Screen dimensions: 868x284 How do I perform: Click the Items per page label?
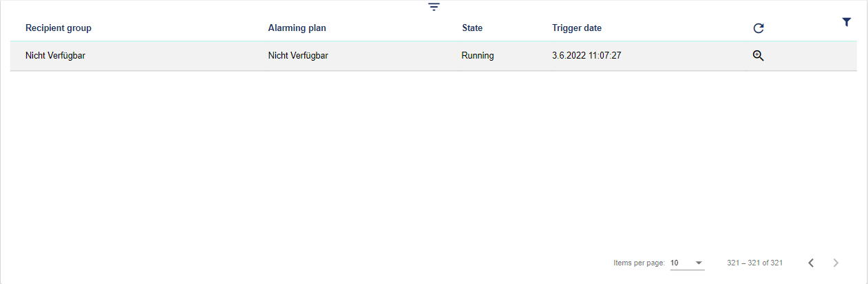point(639,263)
